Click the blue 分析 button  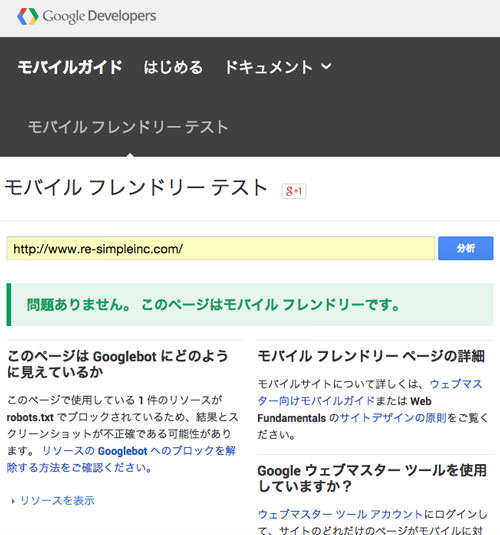(x=466, y=248)
